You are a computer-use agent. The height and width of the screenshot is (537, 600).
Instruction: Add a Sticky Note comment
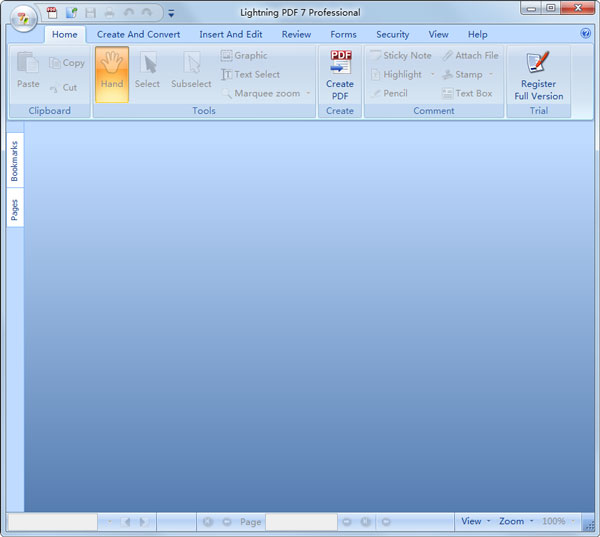[x=401, y=55]
